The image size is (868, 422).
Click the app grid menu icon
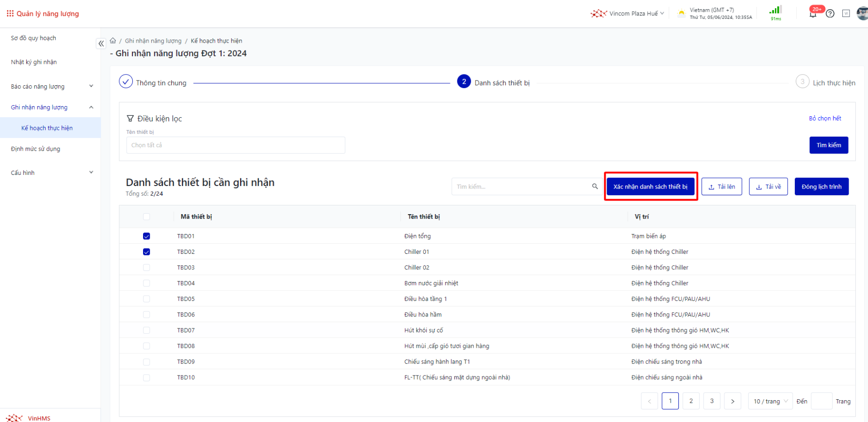point(10,14)
